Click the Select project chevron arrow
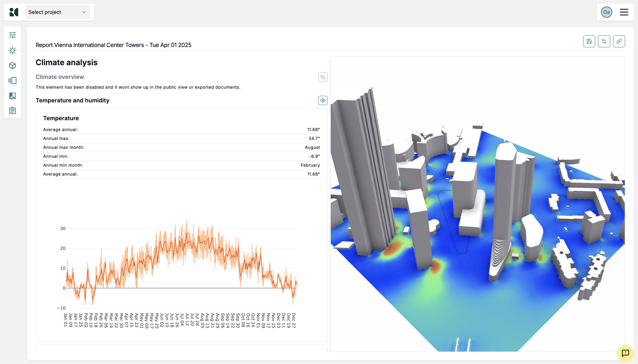The height and width of the screenshot is (364, 638). 84,12
